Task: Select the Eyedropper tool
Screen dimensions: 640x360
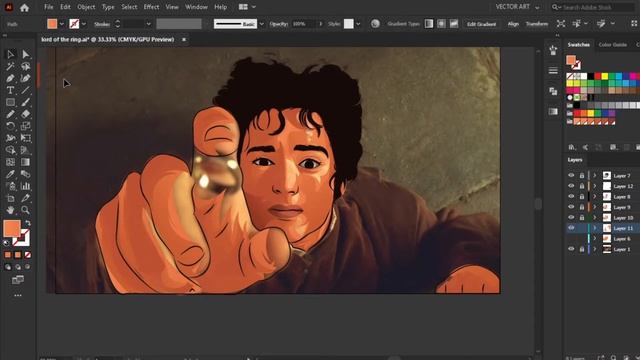Action: coord(10,174)
